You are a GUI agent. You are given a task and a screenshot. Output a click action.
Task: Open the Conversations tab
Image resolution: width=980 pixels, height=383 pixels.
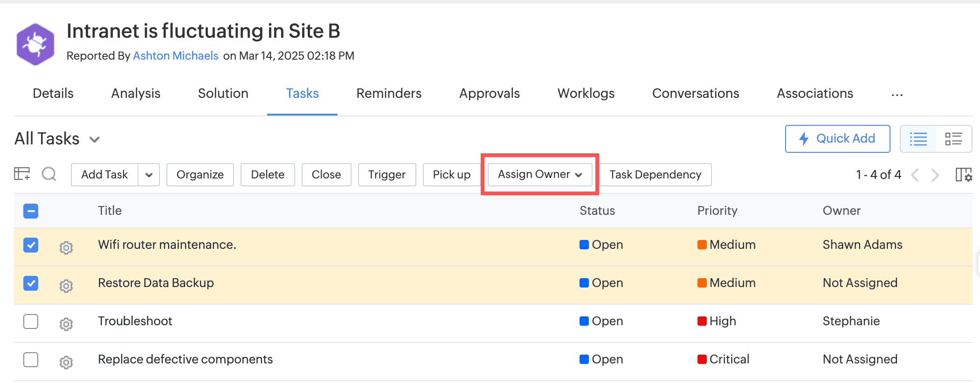695,94
